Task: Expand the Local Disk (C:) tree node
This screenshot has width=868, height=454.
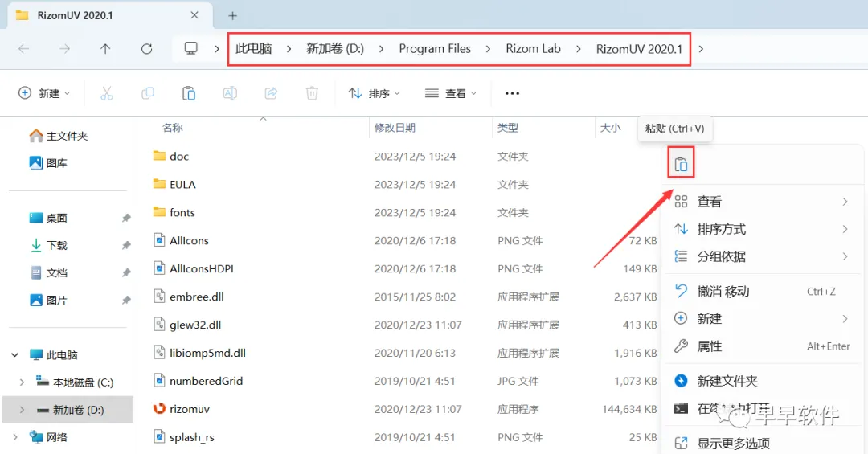Action: 23,382
